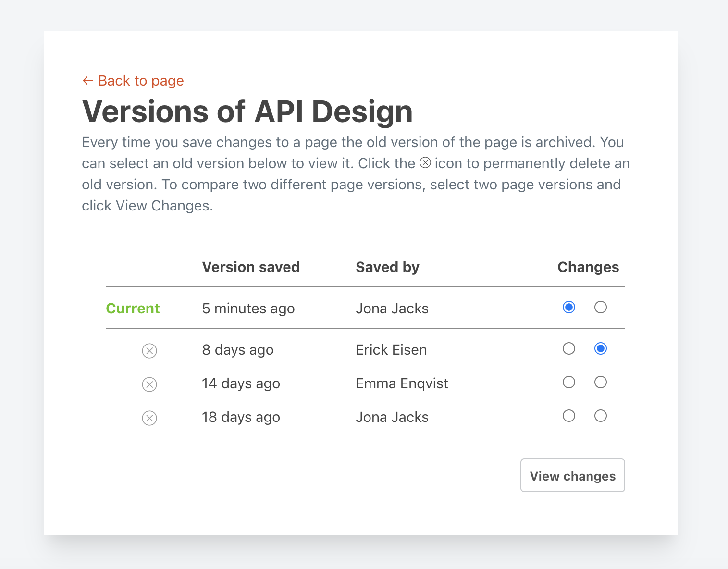
Task: Select first radio button in 14 days ago row
Action: coord(569,382)
